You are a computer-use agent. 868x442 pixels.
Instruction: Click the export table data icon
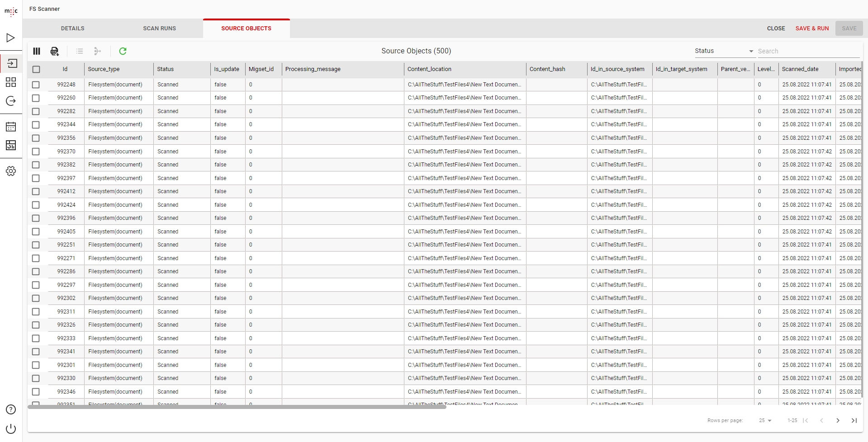[x=55, y=51]
